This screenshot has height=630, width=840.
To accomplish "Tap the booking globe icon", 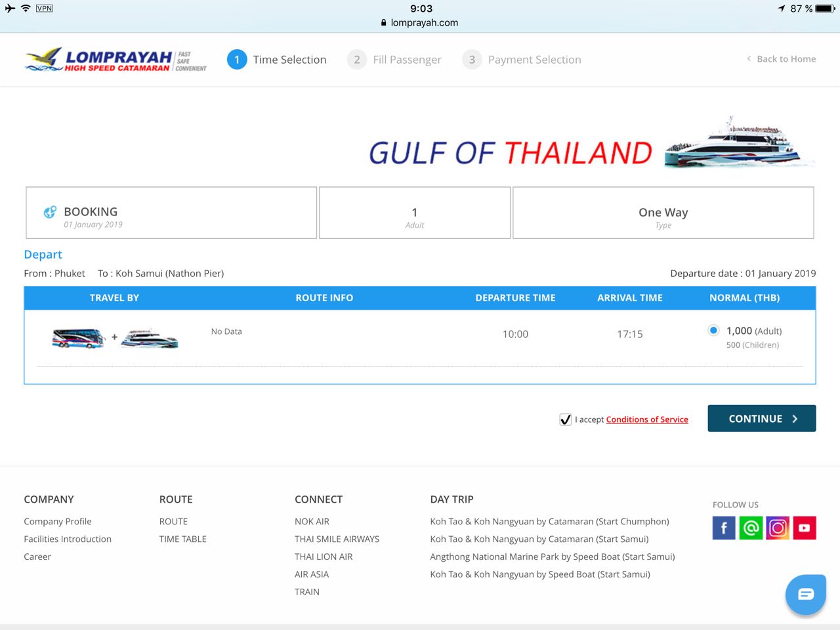I will point(50,212).
